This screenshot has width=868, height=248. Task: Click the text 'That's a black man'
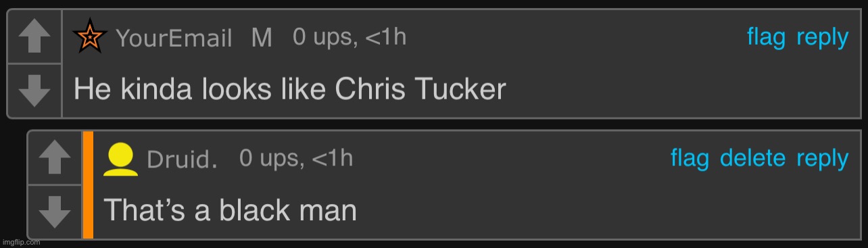pyautogui.click(x=230, y=210)
